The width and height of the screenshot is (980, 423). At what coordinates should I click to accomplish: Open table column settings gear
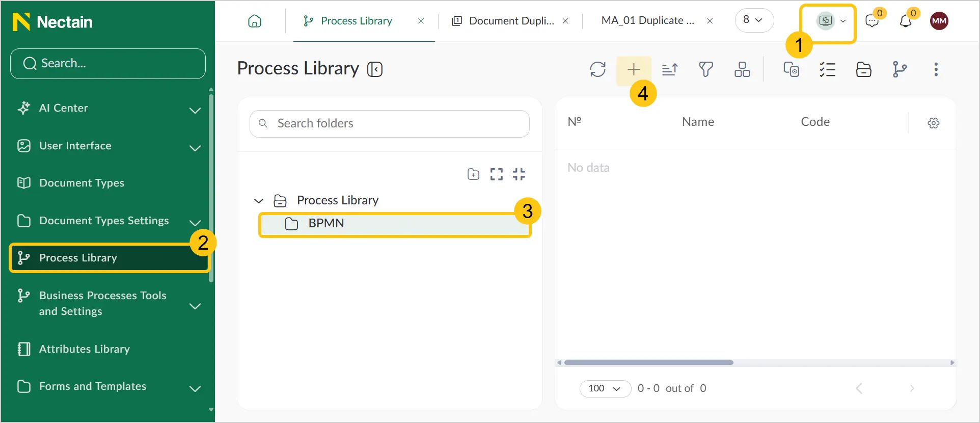[934, 123]
